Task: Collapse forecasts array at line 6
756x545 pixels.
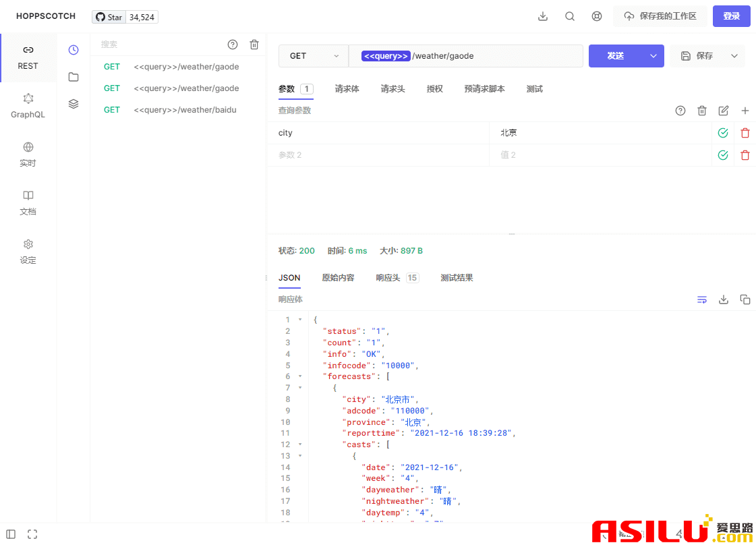Action: coord(300,376)
